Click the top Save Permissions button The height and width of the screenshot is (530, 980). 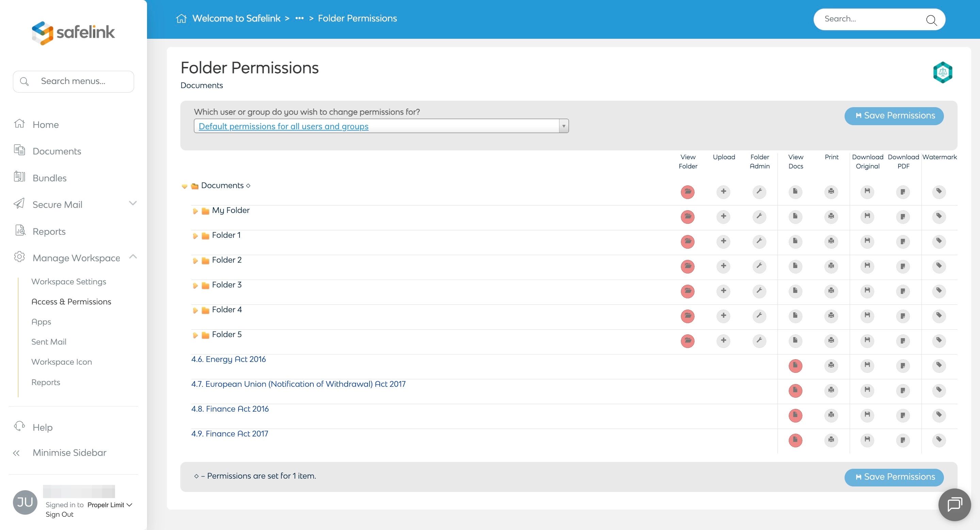pos(894,116)
